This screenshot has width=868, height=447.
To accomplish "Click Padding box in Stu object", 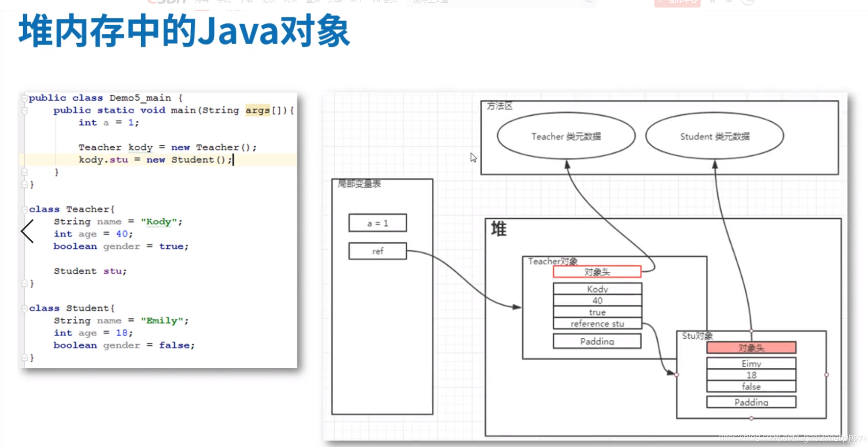I will (x=751, y=402).
